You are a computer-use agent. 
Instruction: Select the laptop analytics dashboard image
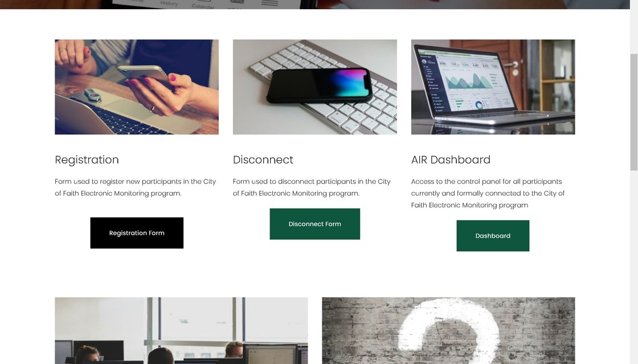[x=493, y=87]
